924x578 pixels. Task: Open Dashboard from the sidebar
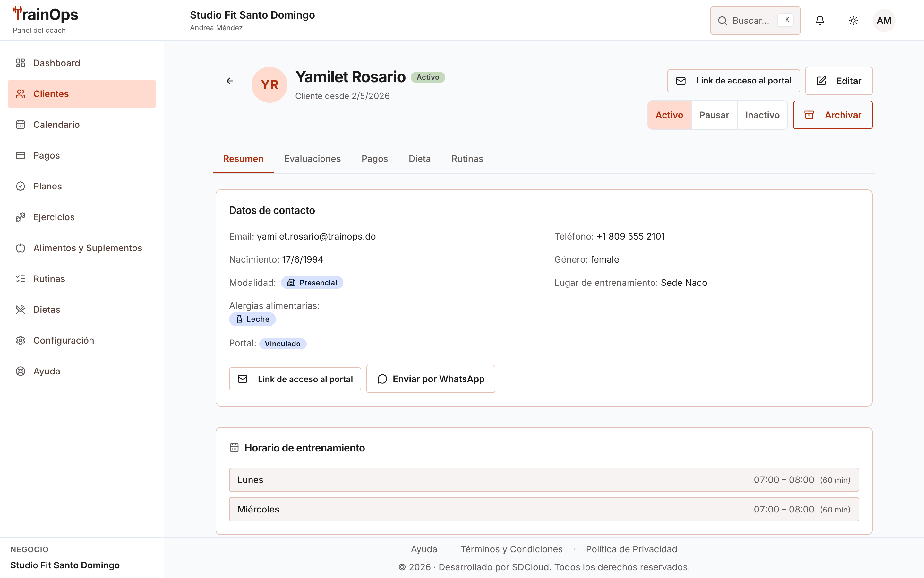pyautogui.click(x=82, y=63)
